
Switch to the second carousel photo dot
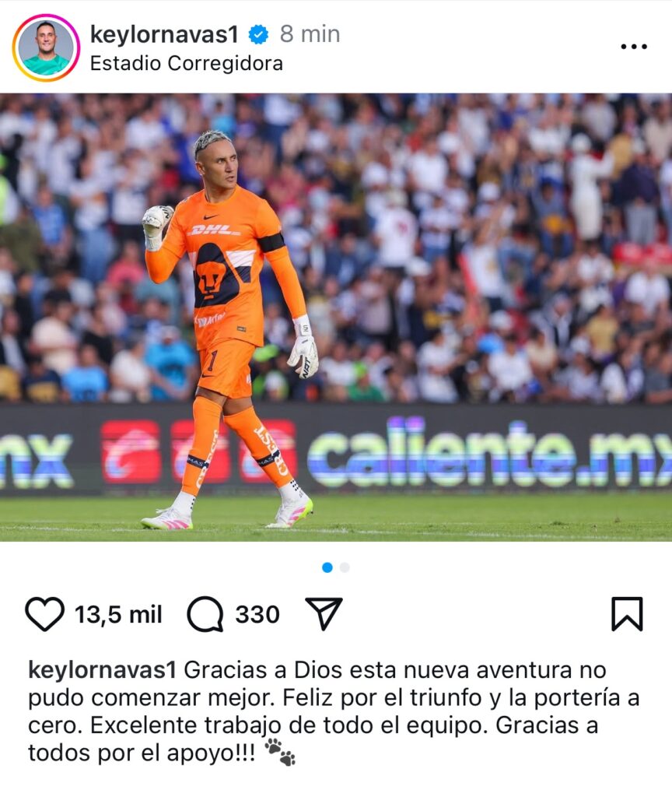point(345,567)
